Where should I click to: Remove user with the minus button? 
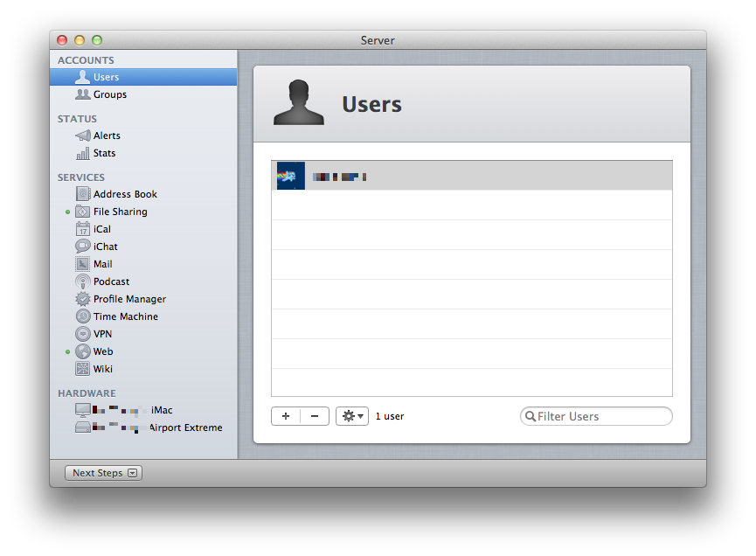315,416
